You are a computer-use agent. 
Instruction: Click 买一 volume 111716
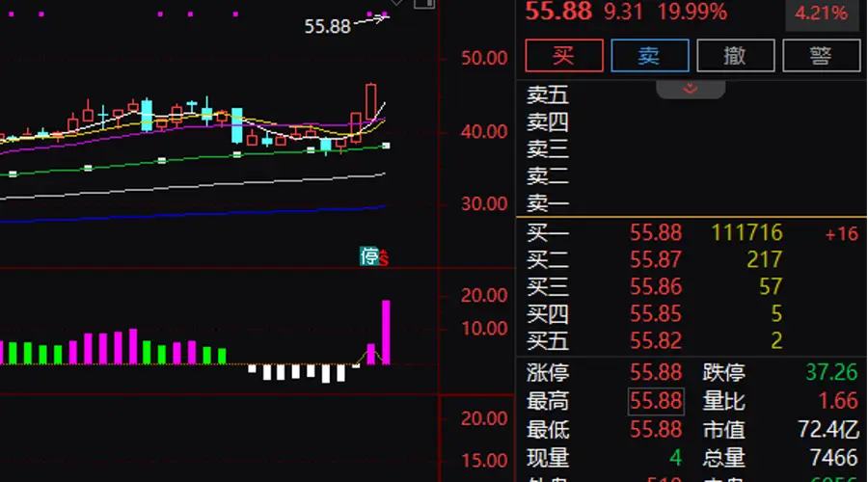coord(746,233)
